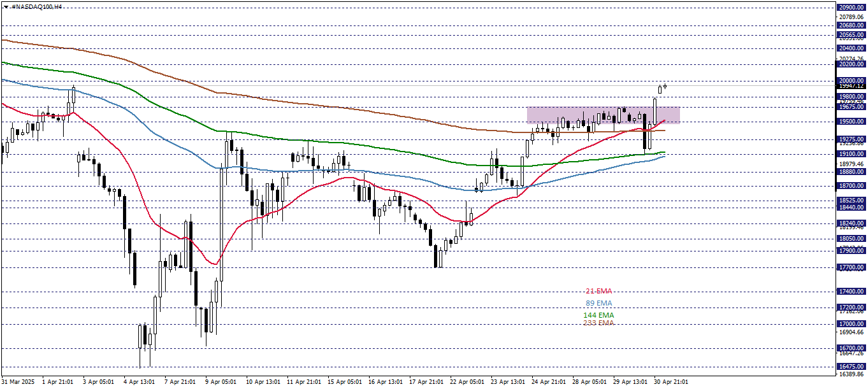This screenshot has height=389, width=868.
Task: Click the 23 Apr 13:01 time label
Action: coord(507,382)
